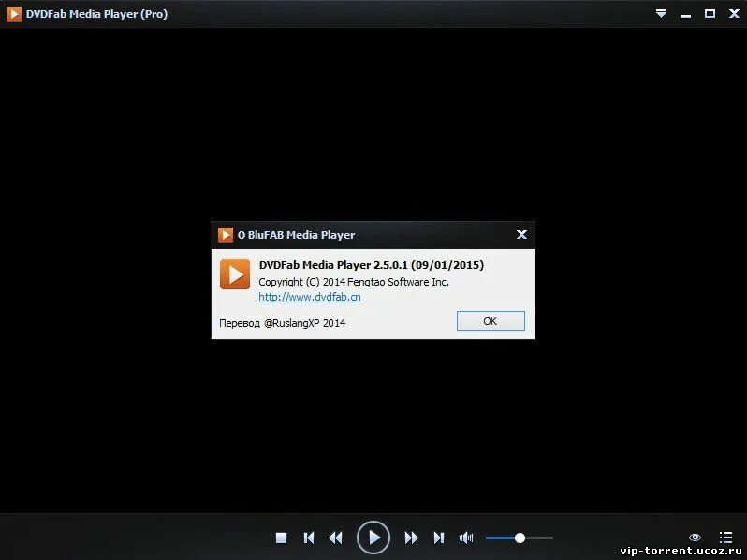747x560 pixels.
Task: Rewind the video
Action: coord(335,538)
